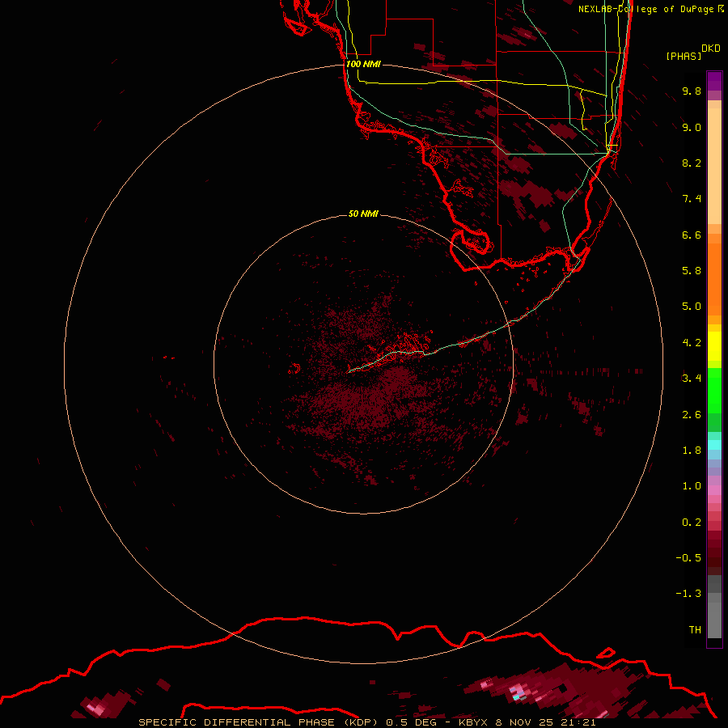This screenshot has width=728, height=728.
Task: Click the 5.8 value on the color scale
Action: tap(692, 271)
